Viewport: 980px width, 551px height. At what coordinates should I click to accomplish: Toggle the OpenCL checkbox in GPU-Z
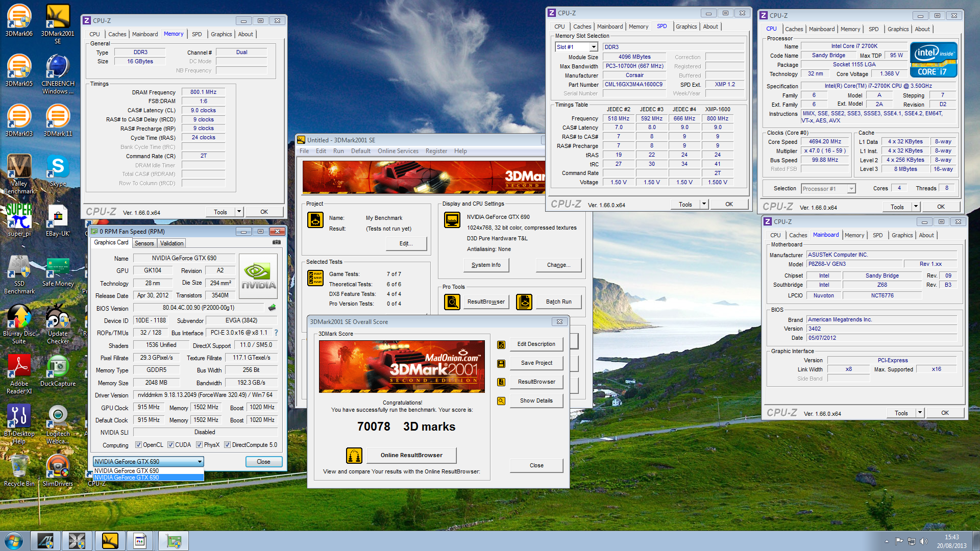(x=138, y=445)
